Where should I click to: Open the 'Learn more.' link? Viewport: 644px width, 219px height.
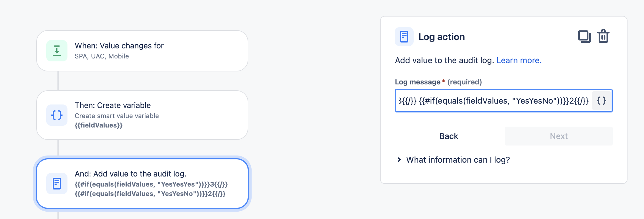[x=519, y=60]
